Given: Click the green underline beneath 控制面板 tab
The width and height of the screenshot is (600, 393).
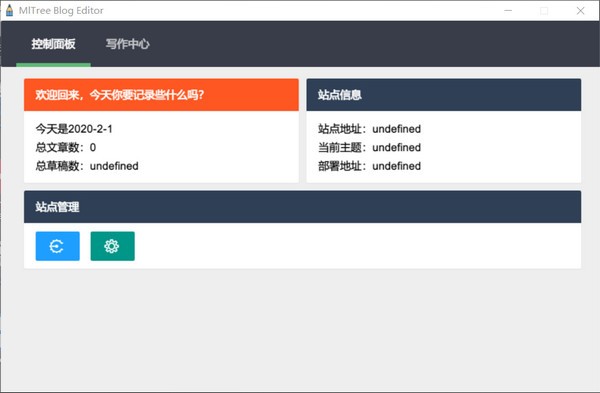Looking at the screenshot, I should click(53, 65).
